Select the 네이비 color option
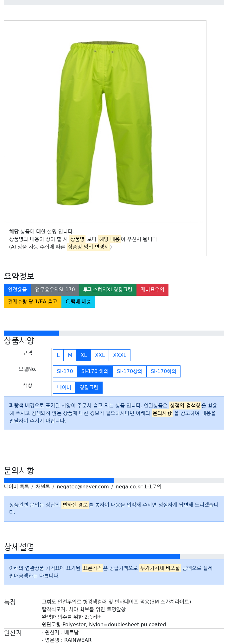 click(64, 388)
